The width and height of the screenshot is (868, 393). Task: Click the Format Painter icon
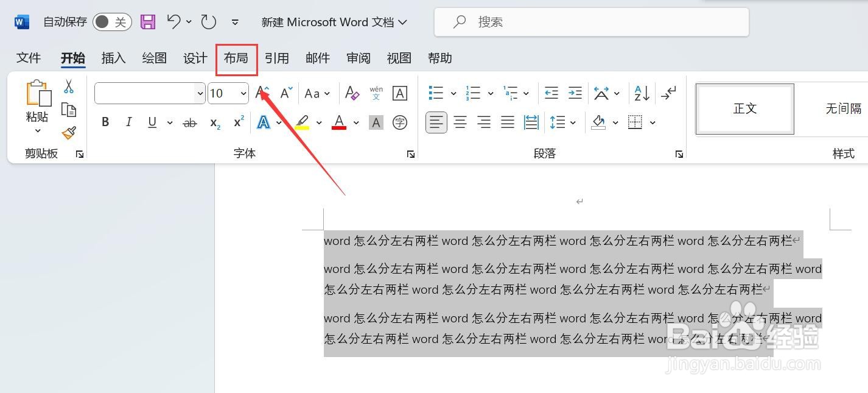pyautogui.click(x=69, y=133)
